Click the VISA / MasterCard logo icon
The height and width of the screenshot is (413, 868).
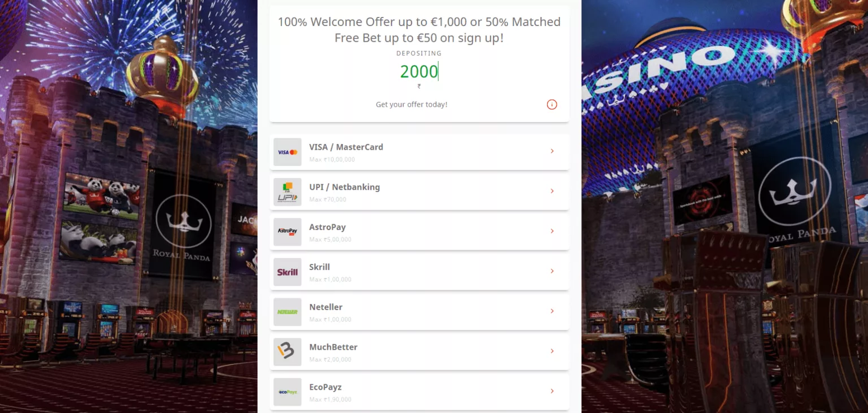pyautogui.click(x=288, y=152)
